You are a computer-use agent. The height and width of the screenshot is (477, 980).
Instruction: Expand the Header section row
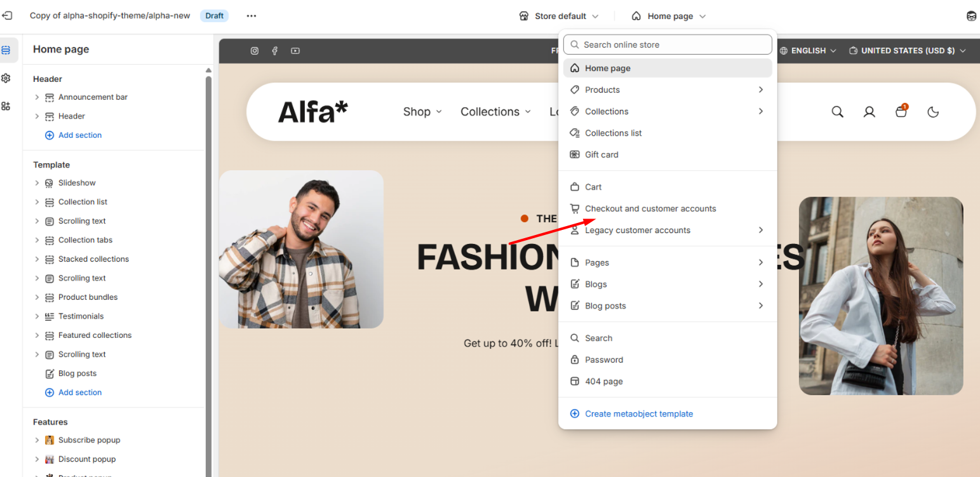pyautogui.click(x=37, y=116)
